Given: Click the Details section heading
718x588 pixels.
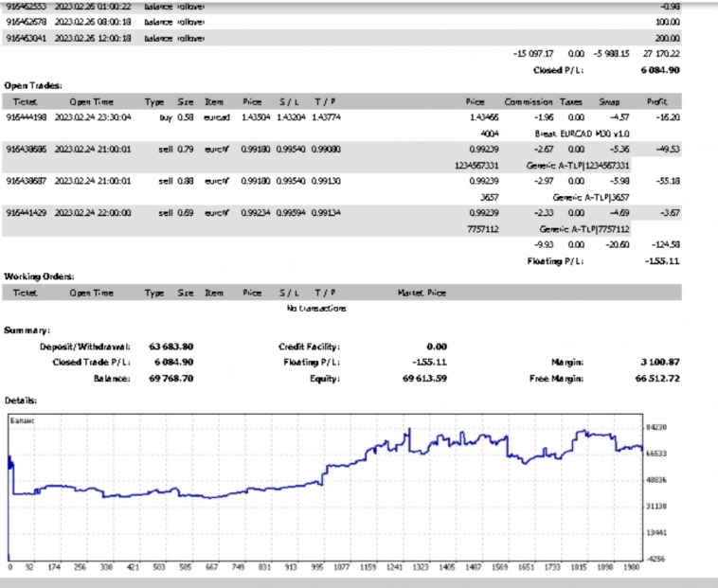Looking at the screenshot, I should click(x=23, y=401).
